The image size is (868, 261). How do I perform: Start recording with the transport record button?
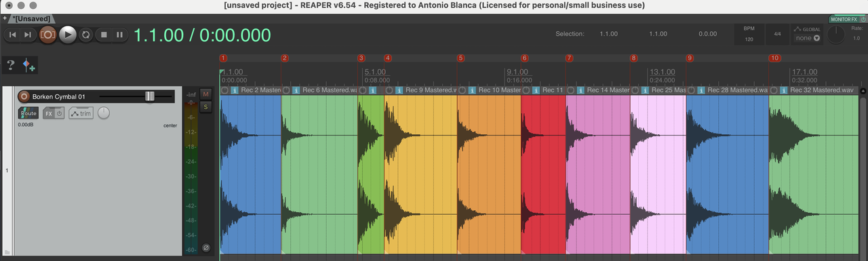(47, 35)
